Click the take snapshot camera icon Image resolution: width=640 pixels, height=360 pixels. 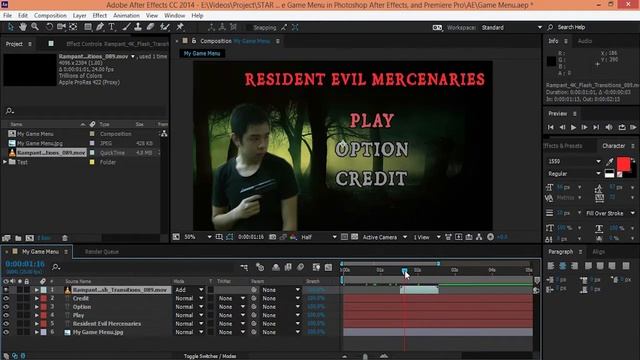(272, 237)
